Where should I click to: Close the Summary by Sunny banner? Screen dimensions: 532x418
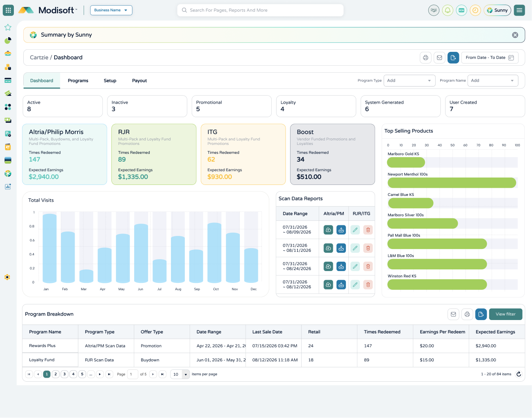click(515, 35)
